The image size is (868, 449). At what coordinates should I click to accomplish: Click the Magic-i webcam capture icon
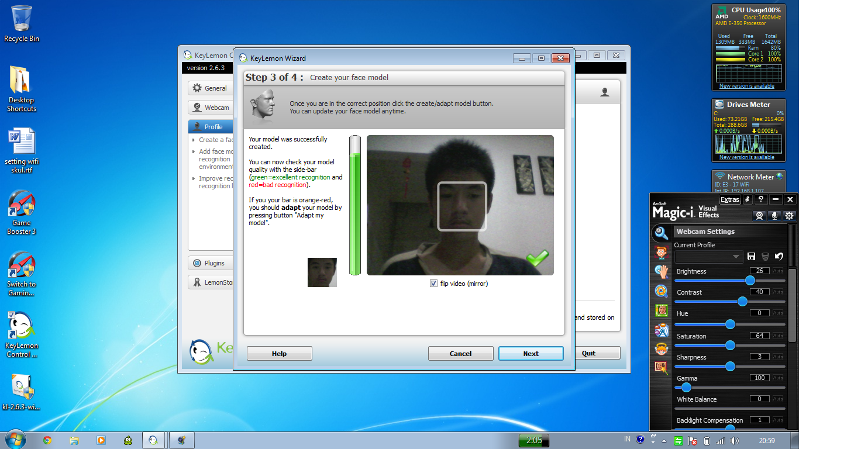(x=759, y=216)
